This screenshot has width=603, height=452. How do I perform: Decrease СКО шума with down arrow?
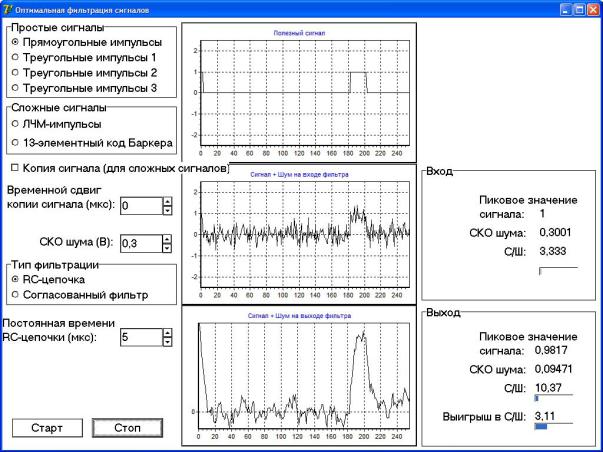click(x=167, y=248)
